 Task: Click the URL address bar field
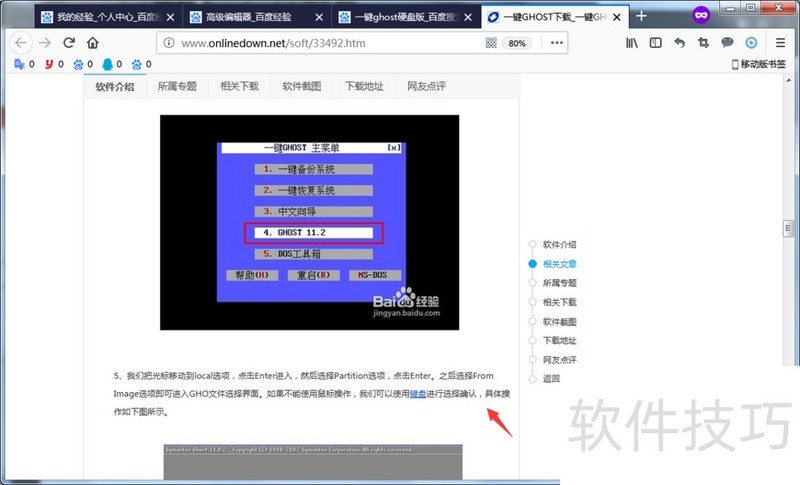pyautogui.click(x=320, y=43)
